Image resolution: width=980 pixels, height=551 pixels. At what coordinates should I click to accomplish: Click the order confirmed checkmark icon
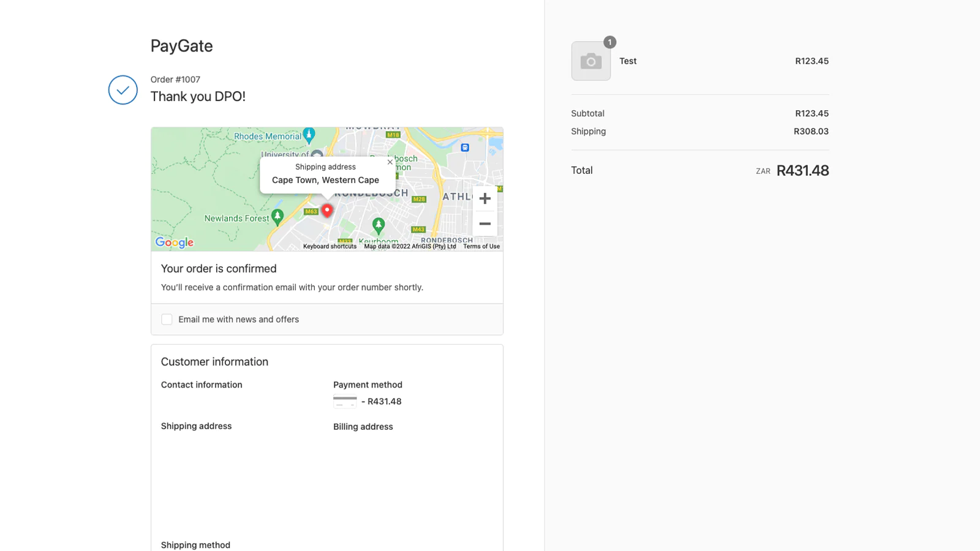point(123,90)
